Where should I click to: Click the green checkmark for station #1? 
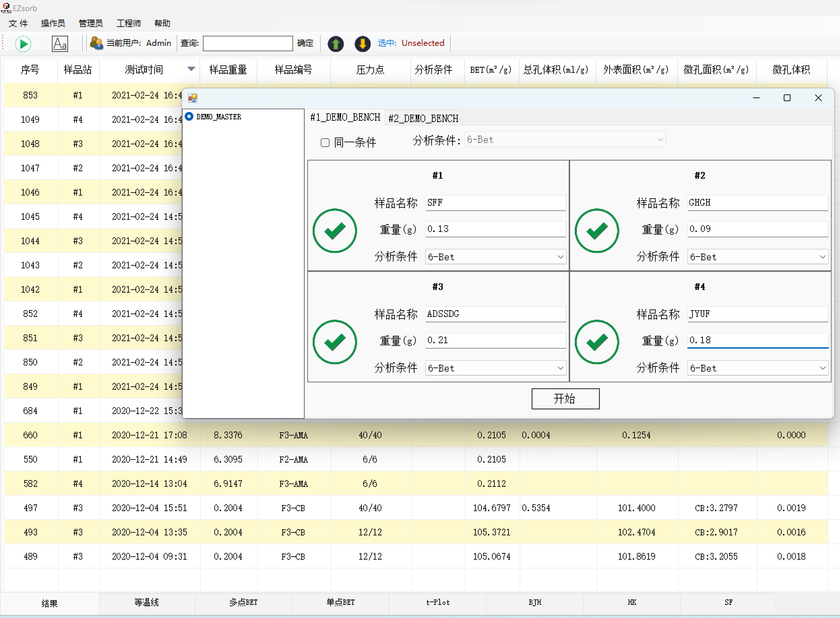tap(335, 230)
